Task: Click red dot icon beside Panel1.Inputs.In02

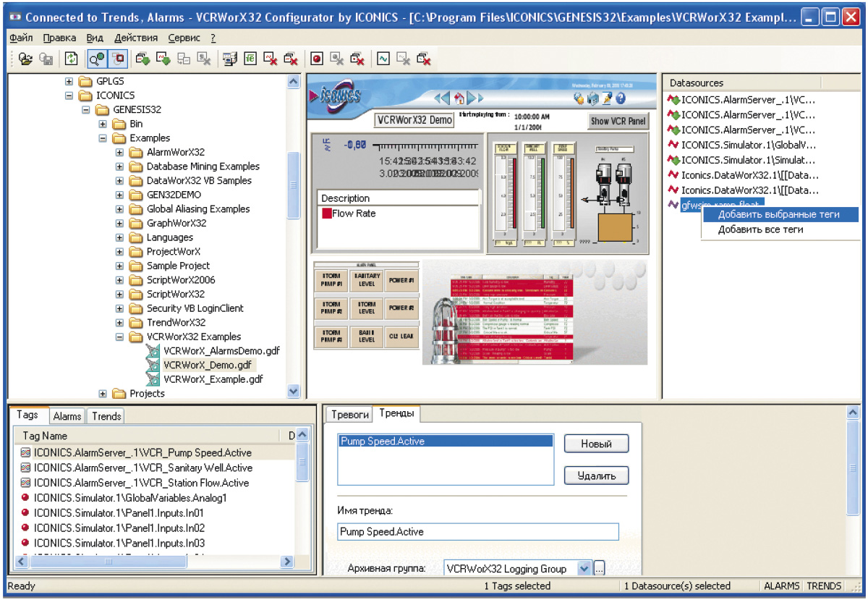Action: pyautogui.click(x=25, y=528)
